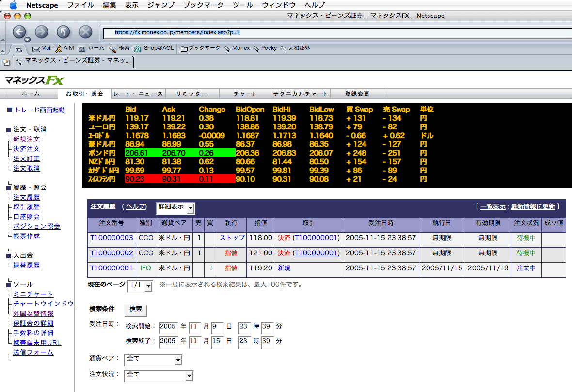Open order number T100000003 link

[111, 238]
